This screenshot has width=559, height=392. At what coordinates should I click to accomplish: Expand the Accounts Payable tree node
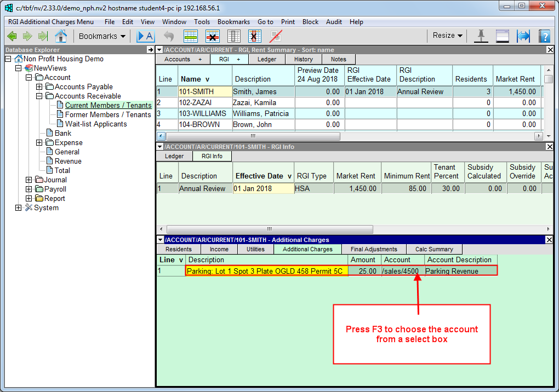(39, 87)
